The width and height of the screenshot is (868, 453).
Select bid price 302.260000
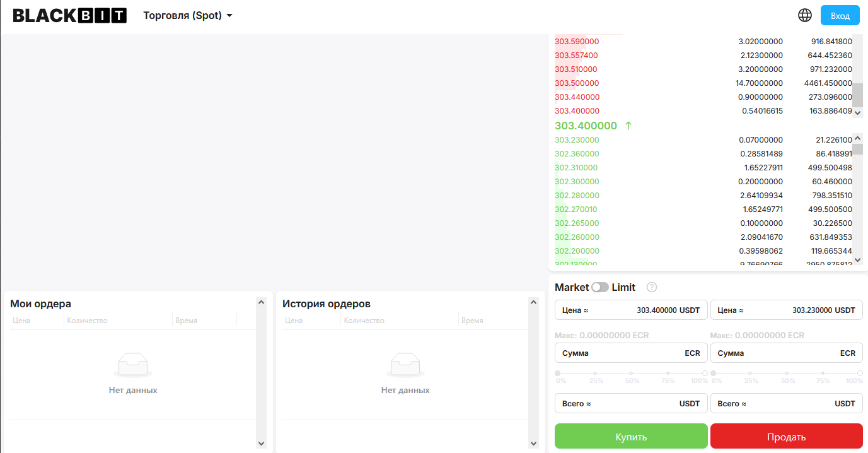click(577, 237)
